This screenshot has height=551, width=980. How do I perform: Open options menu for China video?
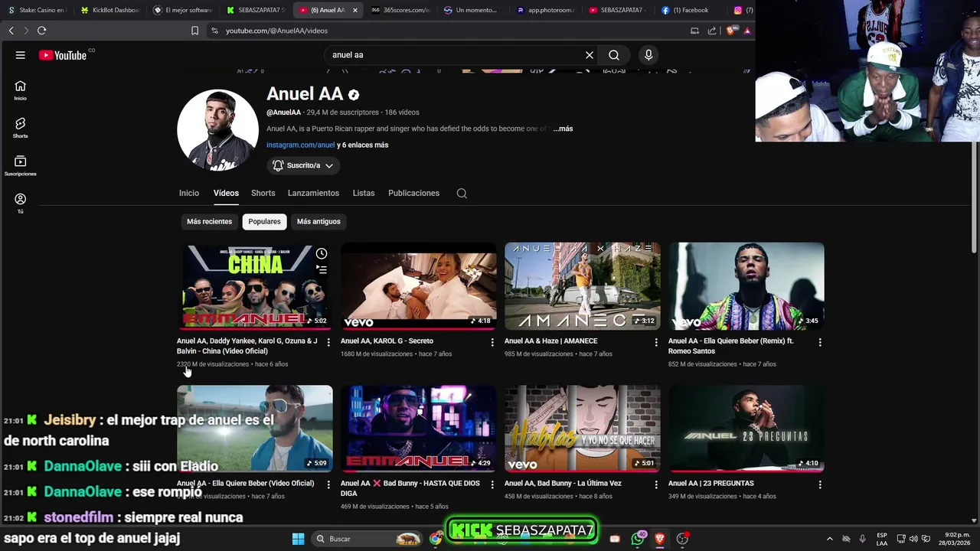tap(328, 342)
